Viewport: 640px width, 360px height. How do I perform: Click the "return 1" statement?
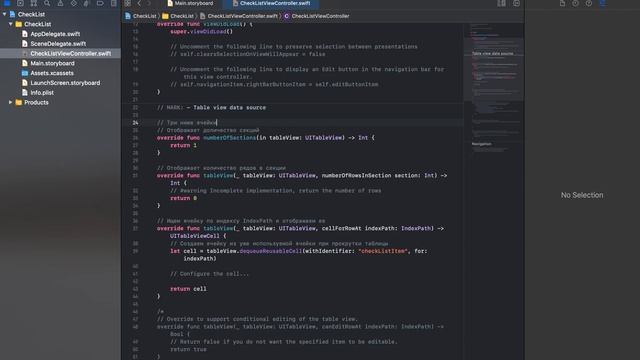[x=183, y=145]
